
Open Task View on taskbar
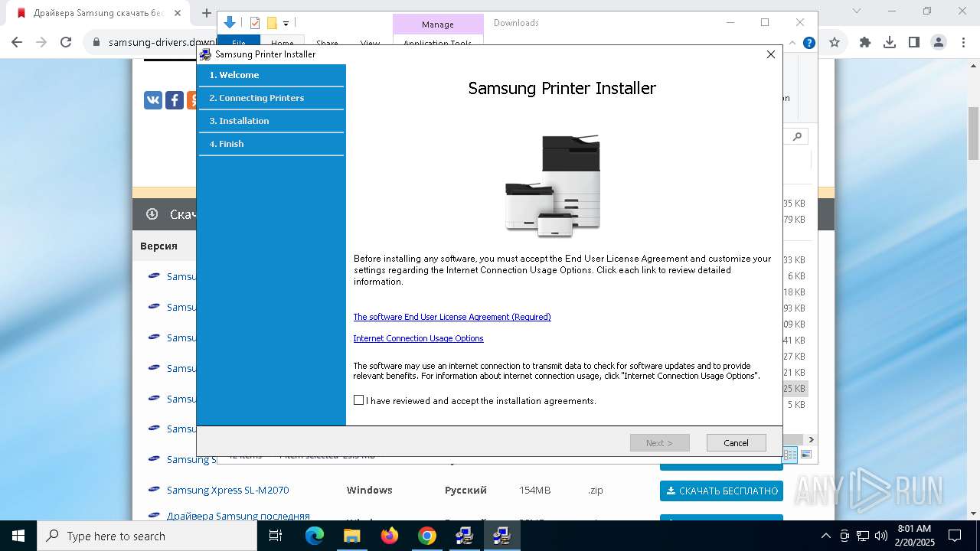tap(276, 536)
